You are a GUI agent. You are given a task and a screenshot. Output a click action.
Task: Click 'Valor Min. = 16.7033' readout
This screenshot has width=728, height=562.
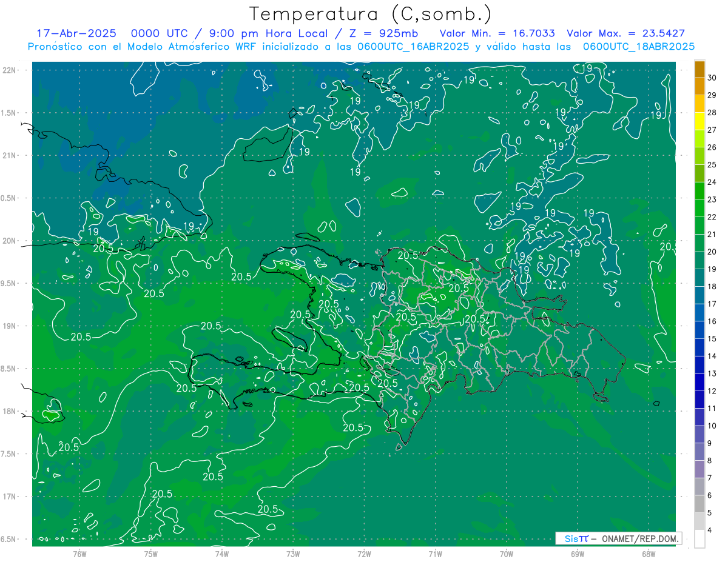tap(497, 33)
